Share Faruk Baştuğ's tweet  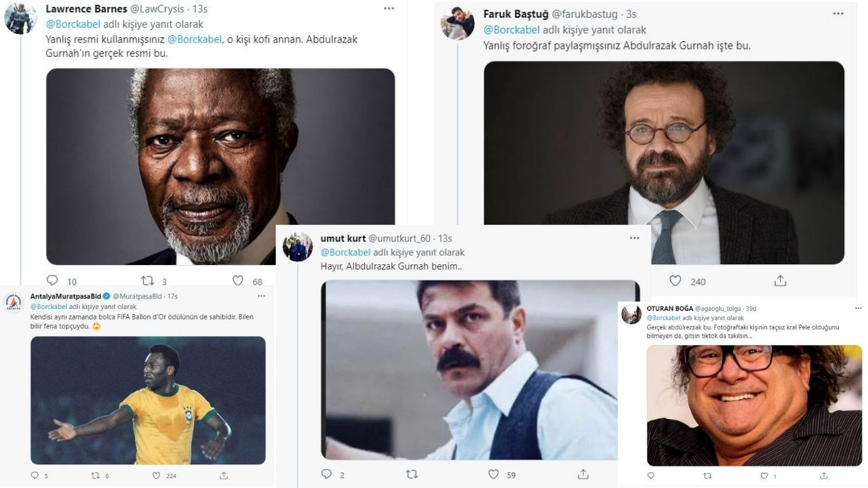pos(780,281)
